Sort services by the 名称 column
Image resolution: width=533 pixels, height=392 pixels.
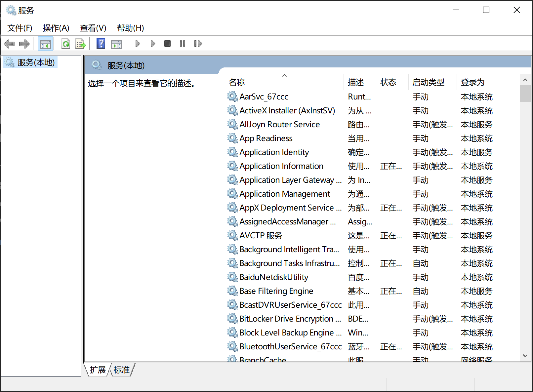click(x=236, y=82)
